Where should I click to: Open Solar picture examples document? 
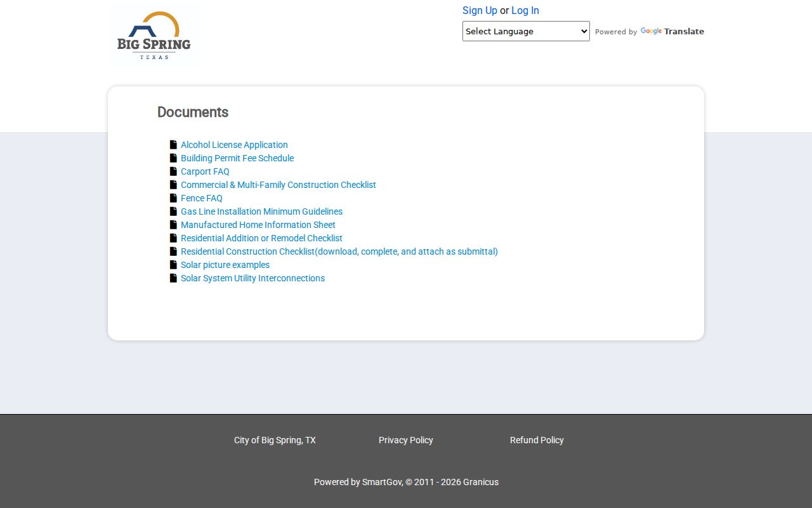pos(225,265)
